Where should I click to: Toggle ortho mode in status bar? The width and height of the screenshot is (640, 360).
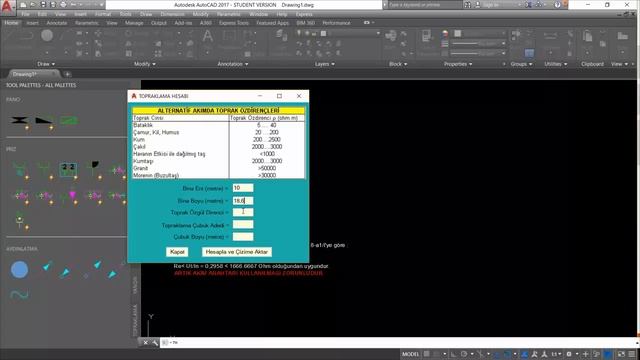453,354
